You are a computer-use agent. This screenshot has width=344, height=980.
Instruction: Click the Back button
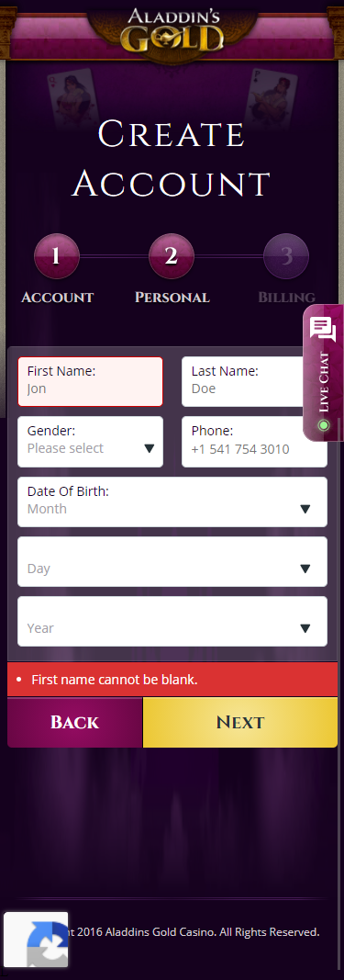(x=75, y=723)
